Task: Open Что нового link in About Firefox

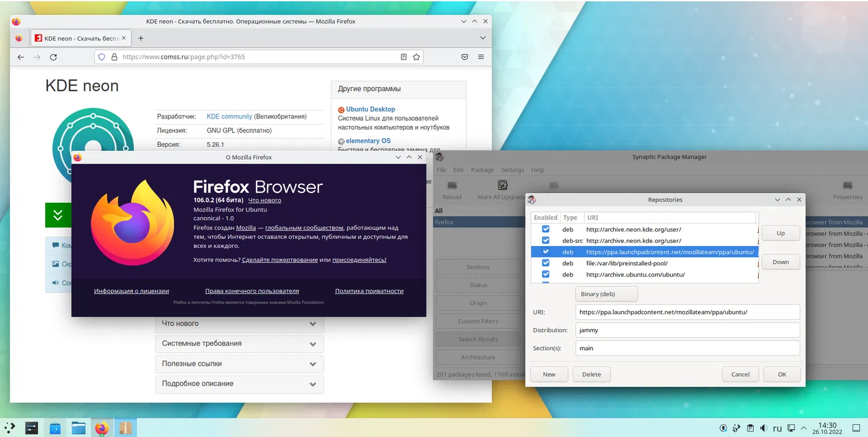Action: [264, 200]
